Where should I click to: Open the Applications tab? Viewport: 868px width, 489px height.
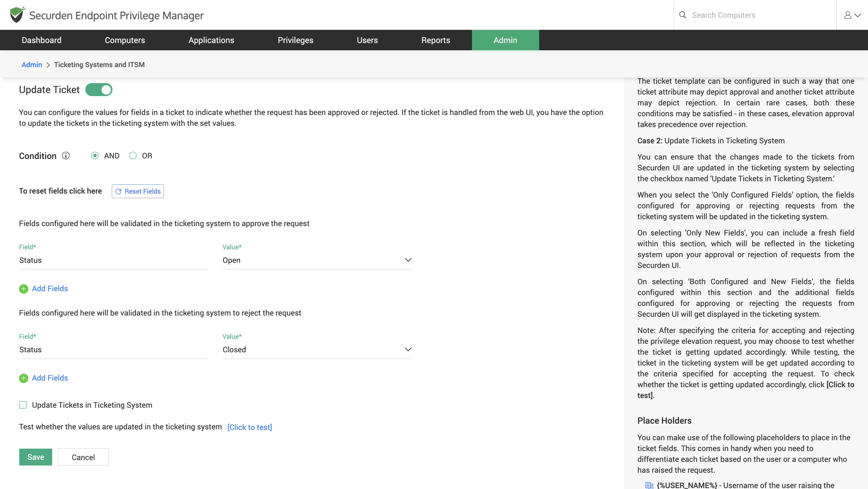click(211, 40)
